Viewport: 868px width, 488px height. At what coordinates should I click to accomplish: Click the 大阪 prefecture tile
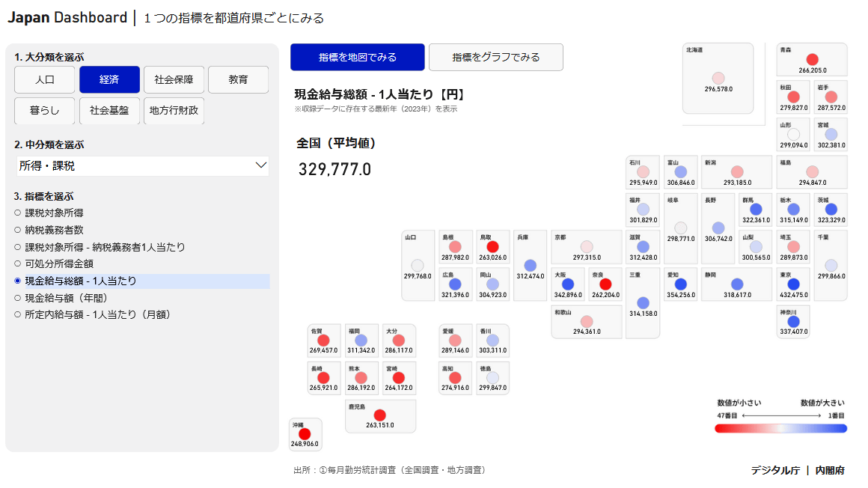tap(567, 284)
